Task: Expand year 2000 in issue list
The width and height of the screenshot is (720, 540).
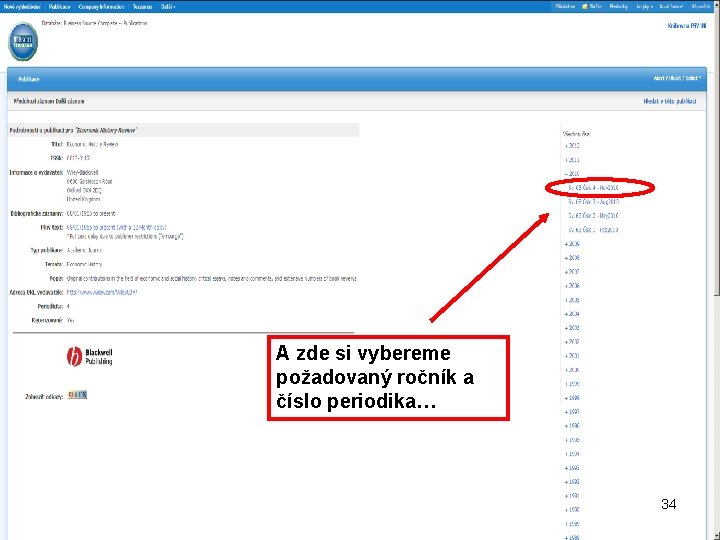Action: click(572, 370)
